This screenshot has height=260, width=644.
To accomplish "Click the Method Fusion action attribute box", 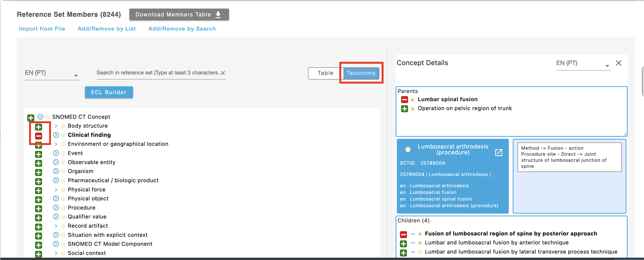I will [x=569, y=157].
